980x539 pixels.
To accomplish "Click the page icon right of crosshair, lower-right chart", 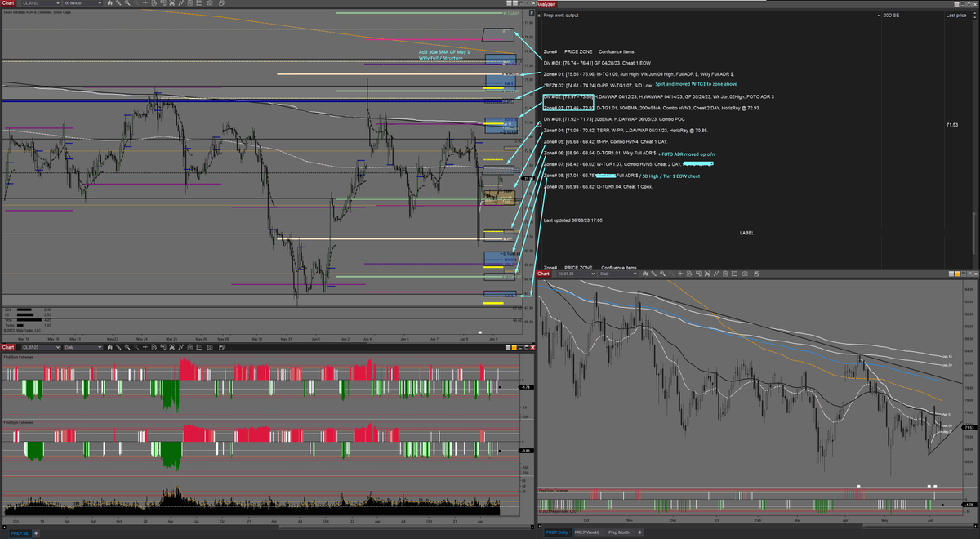I will [689, 274].
